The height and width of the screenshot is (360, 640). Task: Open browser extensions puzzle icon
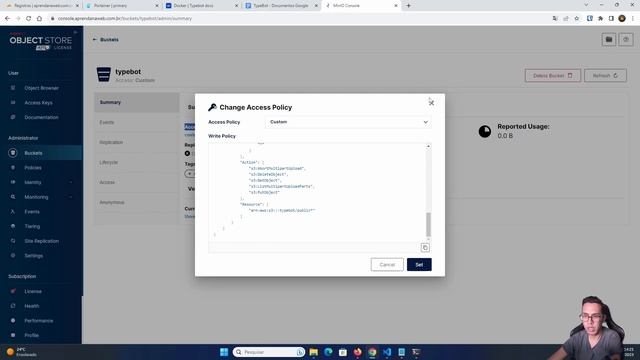(600, 18)
